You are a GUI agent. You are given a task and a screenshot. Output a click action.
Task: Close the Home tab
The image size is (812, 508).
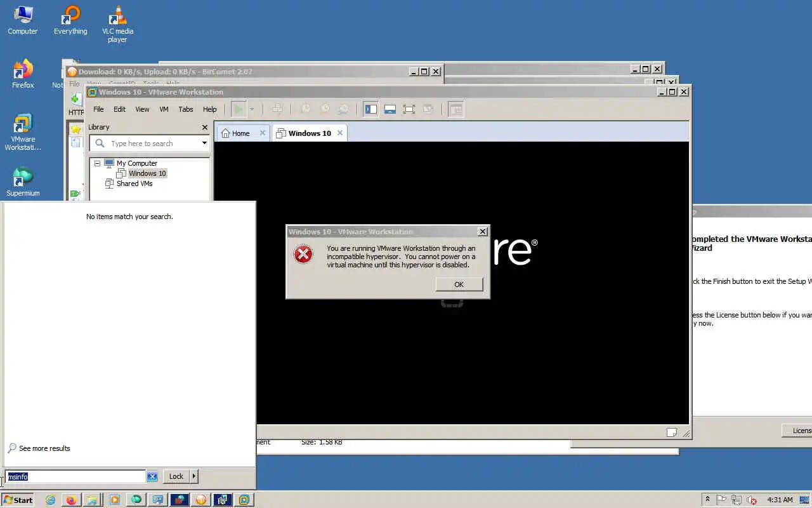[262, 133]
